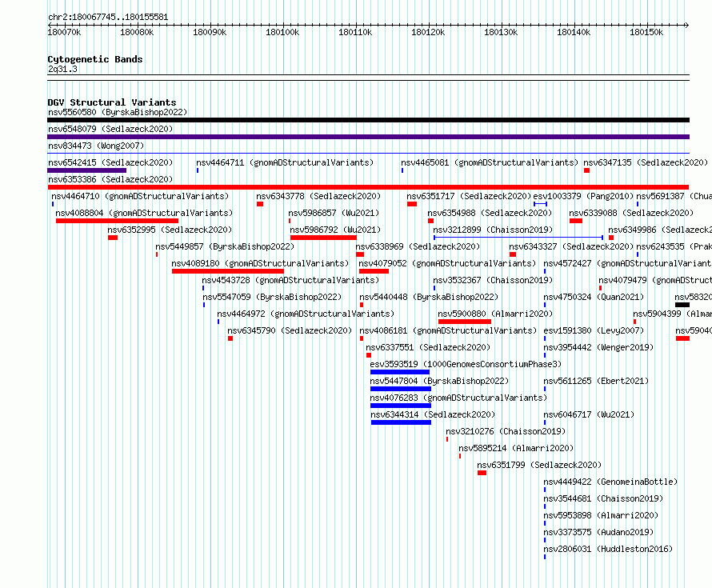Click the black nsv5560580 variant bar

tap(368, 120)
